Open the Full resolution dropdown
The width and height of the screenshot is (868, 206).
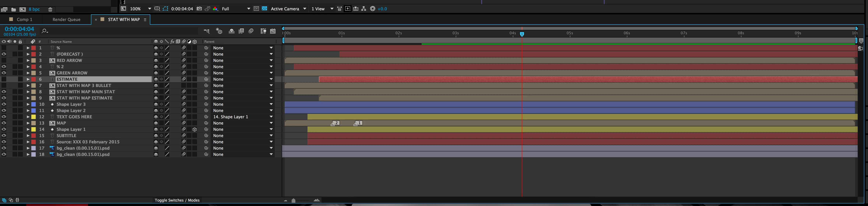click(236, 9)
